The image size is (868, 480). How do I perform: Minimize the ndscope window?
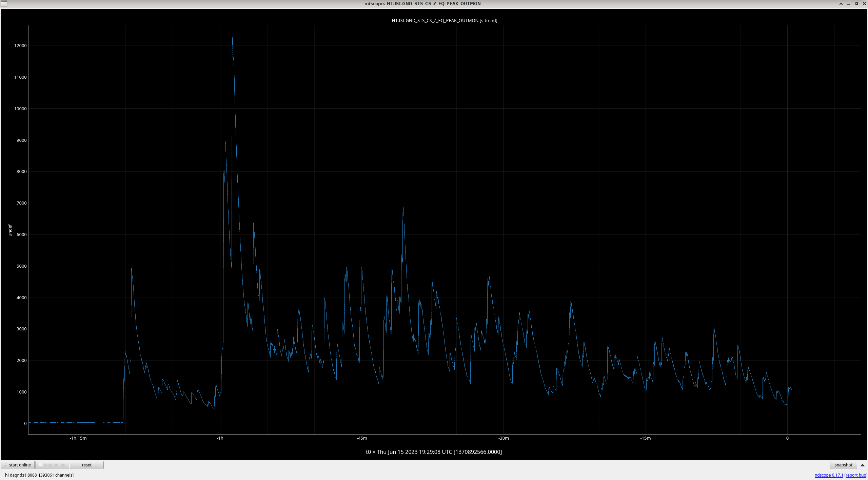tap(849, 4)
